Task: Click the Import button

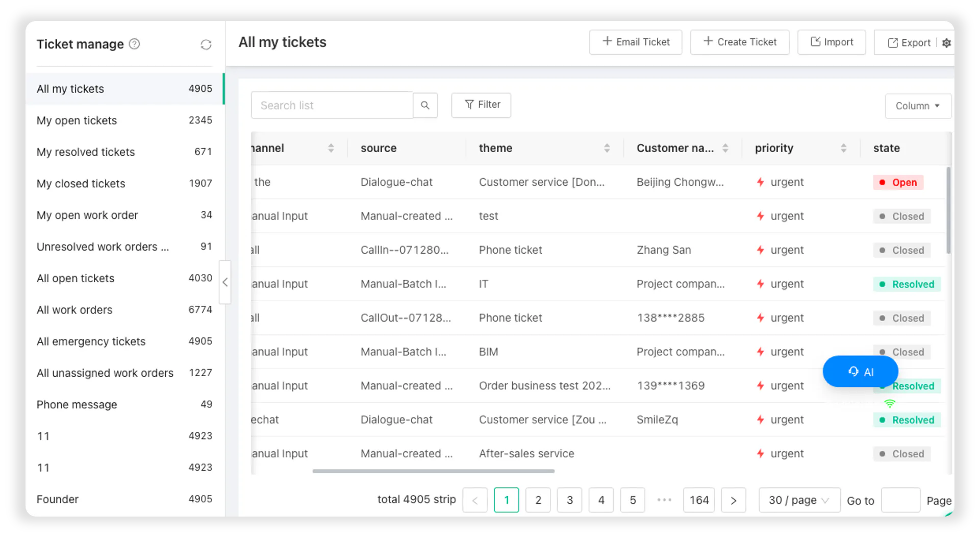Action: pos(832,42)
